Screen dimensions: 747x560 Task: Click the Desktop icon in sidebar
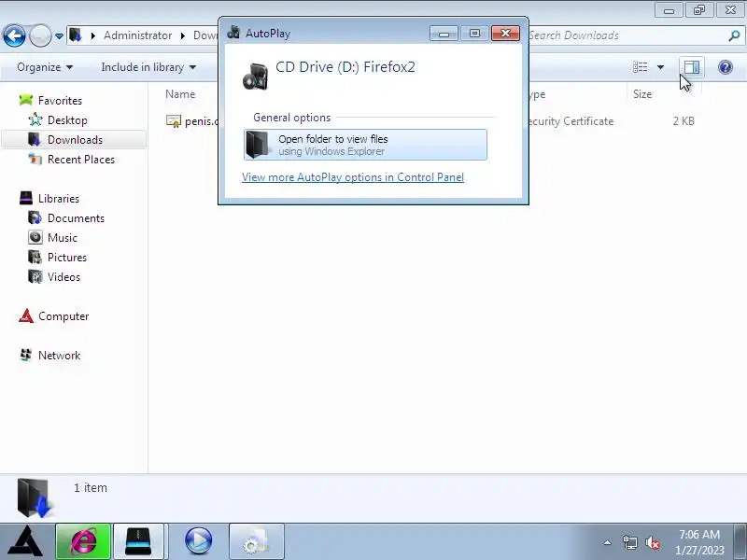click(35, 119)
